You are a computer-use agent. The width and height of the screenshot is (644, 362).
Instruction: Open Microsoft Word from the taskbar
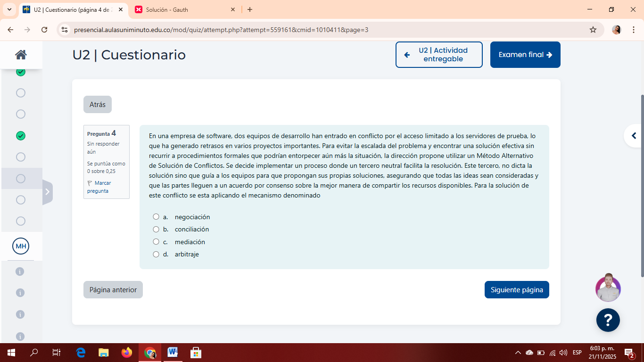[173, 352]
